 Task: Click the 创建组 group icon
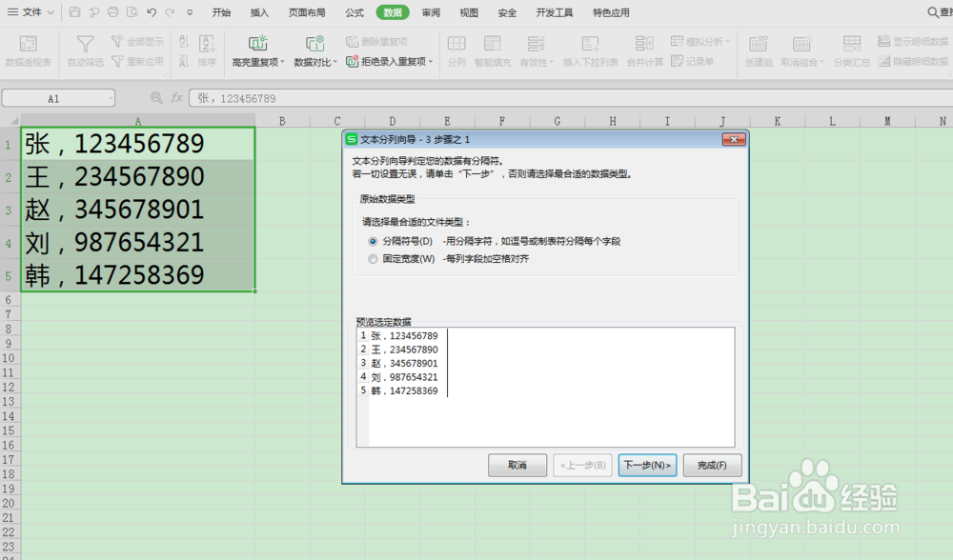759,48
